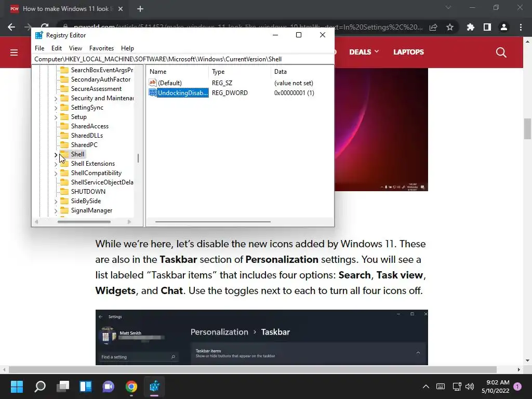The width and height of the screenshot is (532, 399).
Task: Go back in Chrome browser
Action: (x=11, y=27)
